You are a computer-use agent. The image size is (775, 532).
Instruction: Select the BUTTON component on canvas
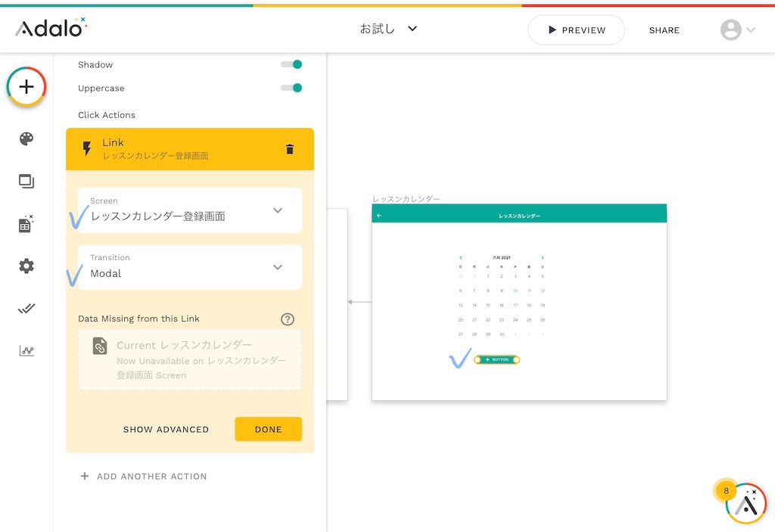(x=496, y=359)
